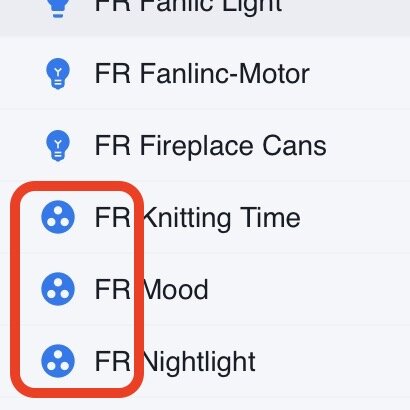This screenshot has width=410, height=410.
Task: Click blank row area beside FR Fanlinc-Motor
Action: click(362, 74)
